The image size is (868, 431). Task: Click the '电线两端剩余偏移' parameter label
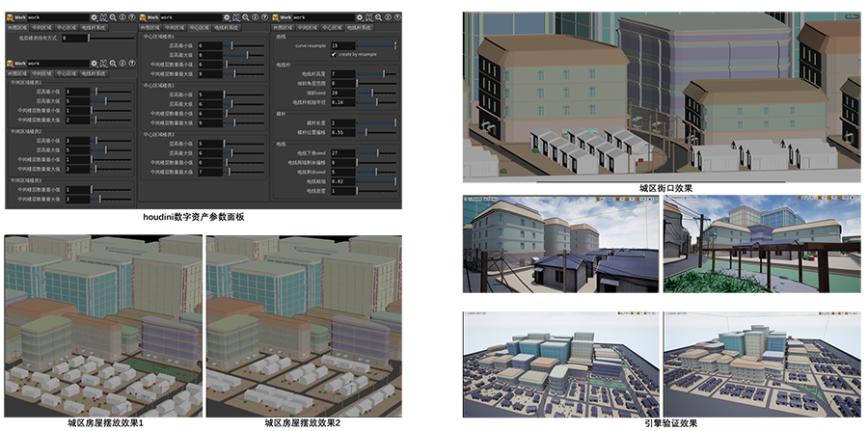[307, 162]
